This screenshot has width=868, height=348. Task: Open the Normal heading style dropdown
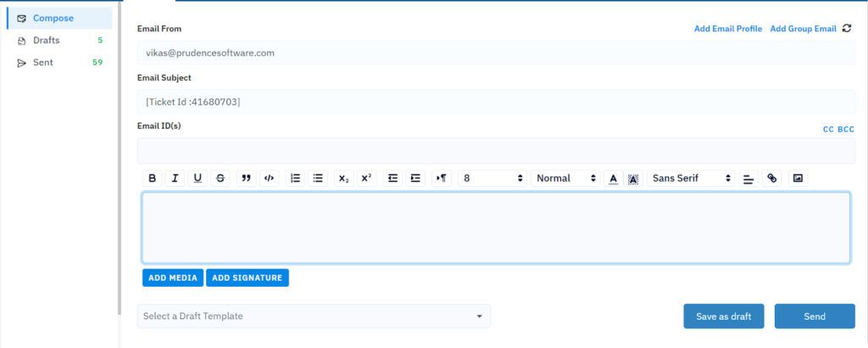click(x=567, y=178)
